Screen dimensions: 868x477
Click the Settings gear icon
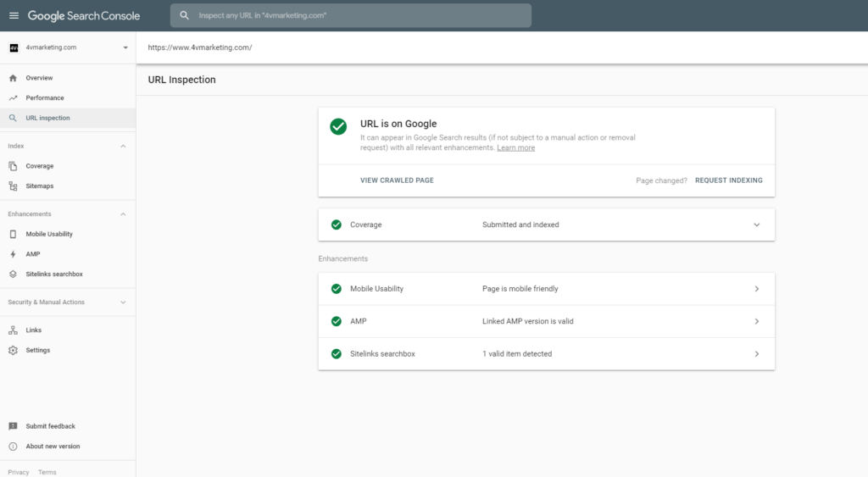(x=13, y=350)
